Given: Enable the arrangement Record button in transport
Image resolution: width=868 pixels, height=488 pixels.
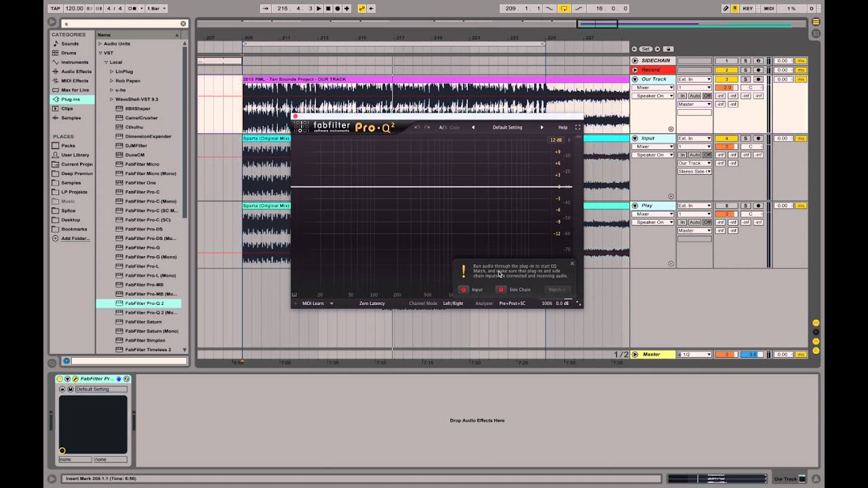Looking at the screenshot, I should point(338,8).
